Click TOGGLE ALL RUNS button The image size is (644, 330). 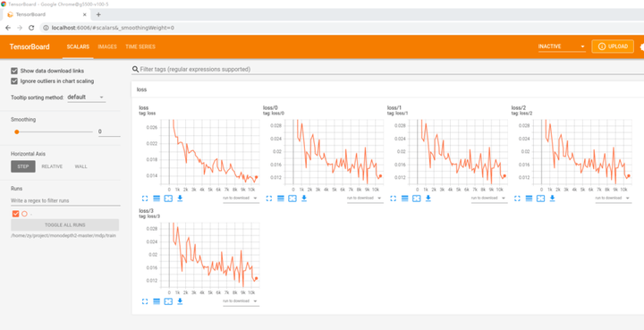[x=65, y=225]
